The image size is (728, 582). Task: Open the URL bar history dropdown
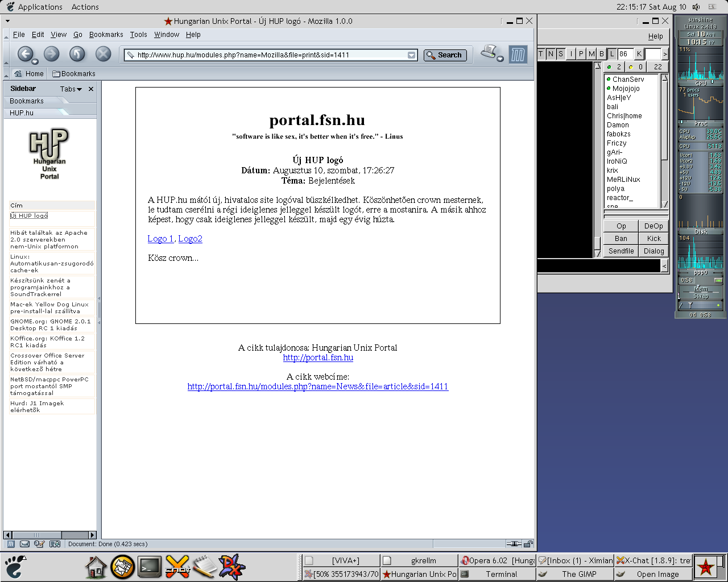(411, 55)
